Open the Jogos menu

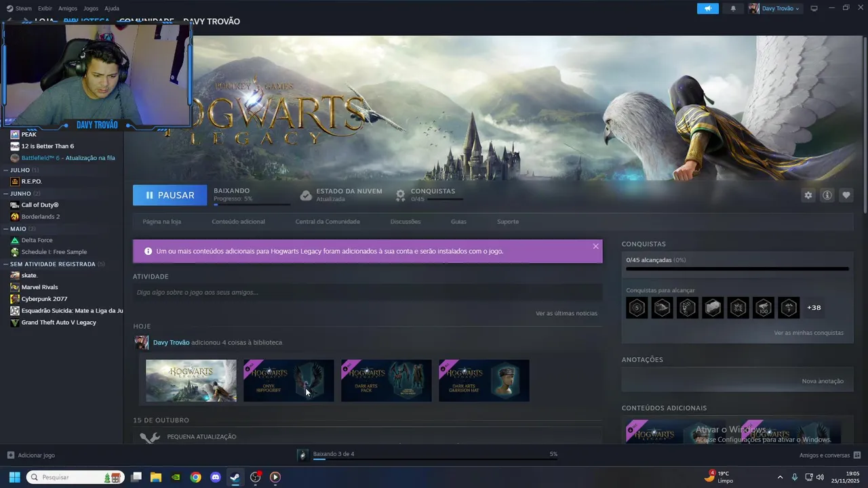pos(91,8)
